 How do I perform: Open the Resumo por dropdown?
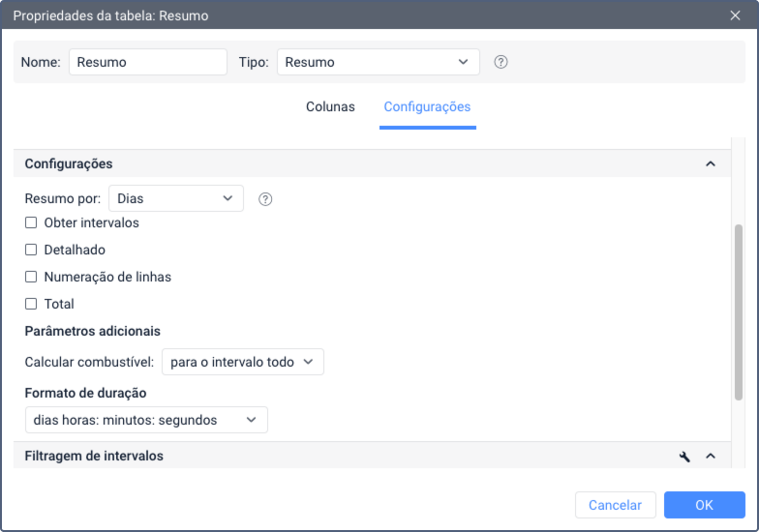coord(175,198)
